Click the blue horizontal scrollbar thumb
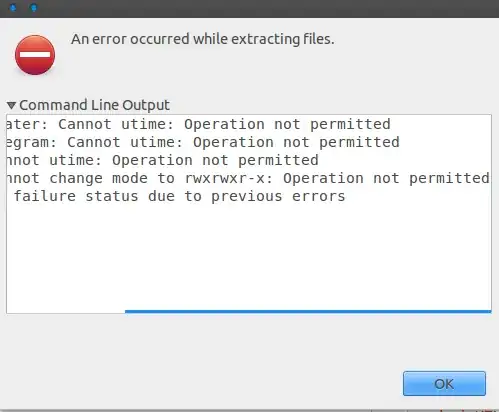This screenshot has width=499, height=412. (308, 312)
